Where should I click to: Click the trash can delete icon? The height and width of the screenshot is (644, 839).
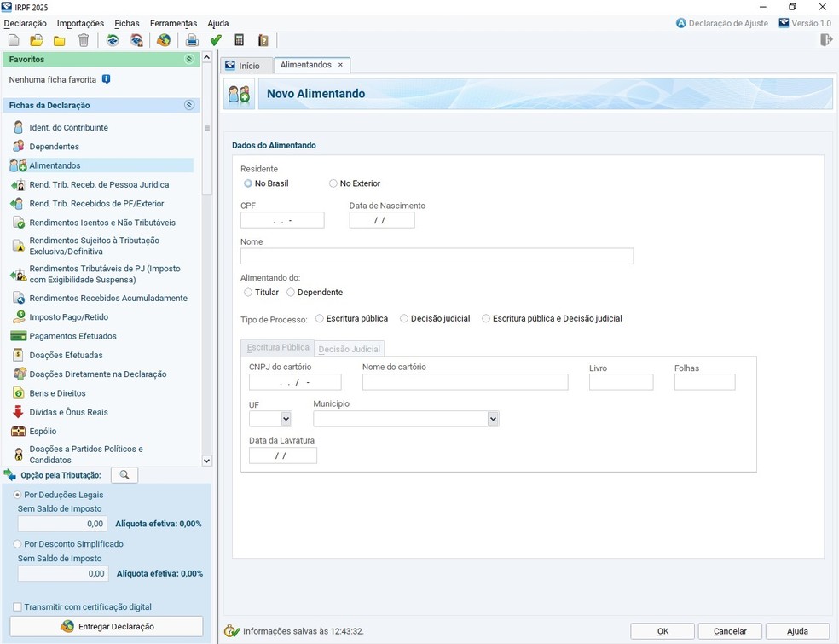[84, 40]
